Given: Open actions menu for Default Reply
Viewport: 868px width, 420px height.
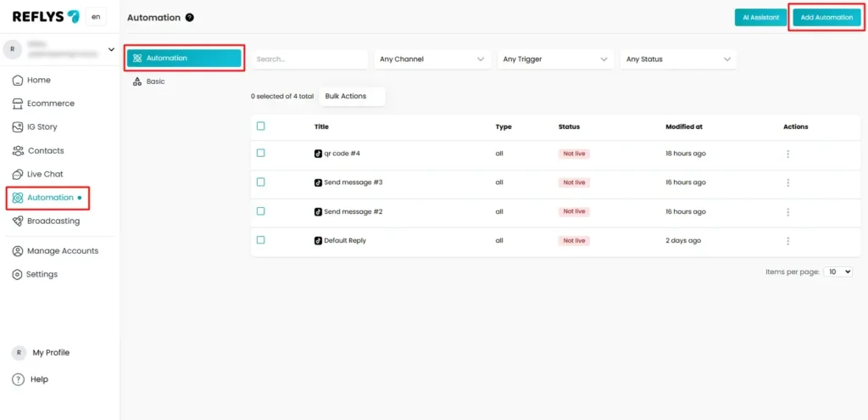Looking at the screenshot, I should (787, 241).
